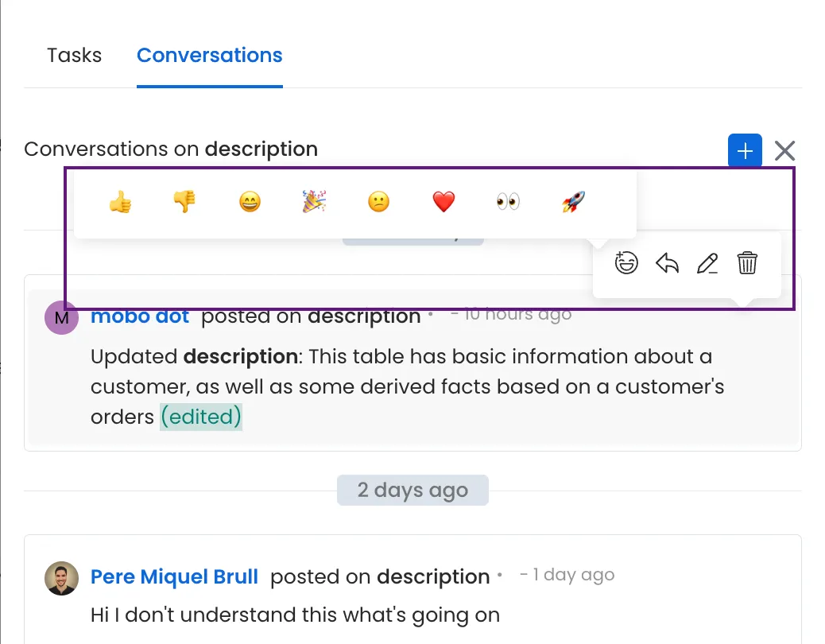This screenshot has width=825, height=644.
Task: Select the confused face emoji
Action: click(379, 203)
